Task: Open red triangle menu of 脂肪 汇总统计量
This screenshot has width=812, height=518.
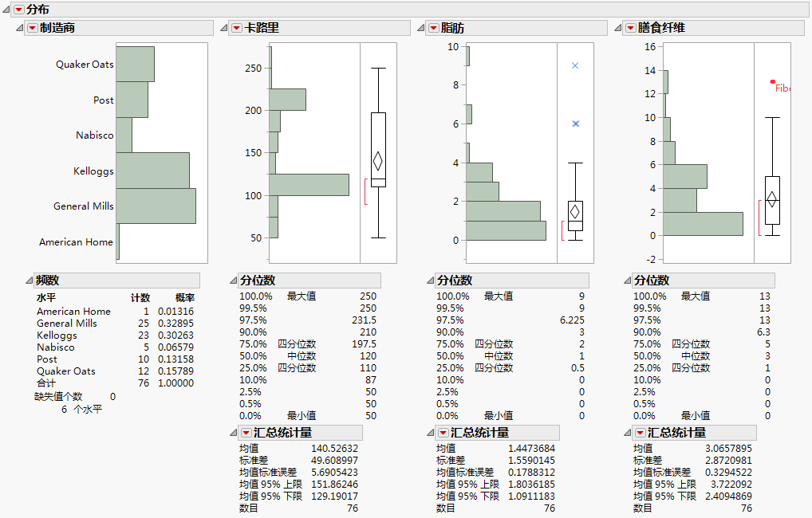Action: (x=443, y=433)
